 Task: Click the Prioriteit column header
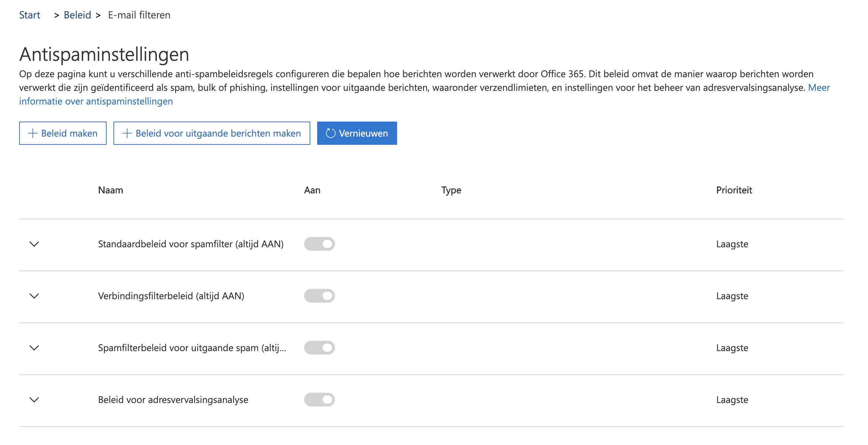tap(734, 190)
